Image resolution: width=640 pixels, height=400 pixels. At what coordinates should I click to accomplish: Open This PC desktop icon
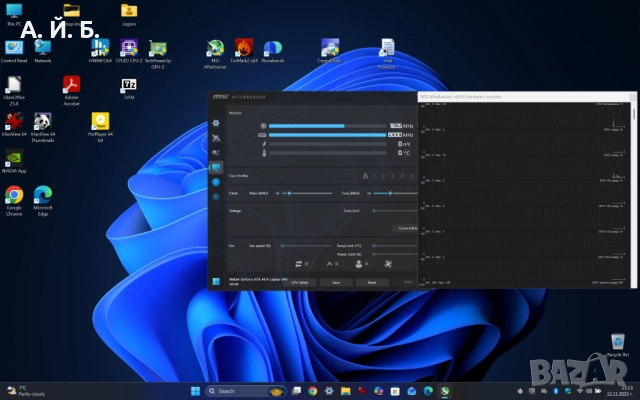tap(14, 15)
